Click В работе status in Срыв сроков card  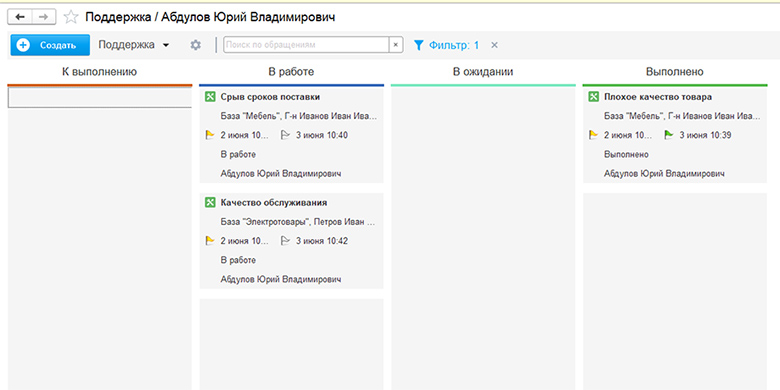pyautogui.click(x=238, y=154)
